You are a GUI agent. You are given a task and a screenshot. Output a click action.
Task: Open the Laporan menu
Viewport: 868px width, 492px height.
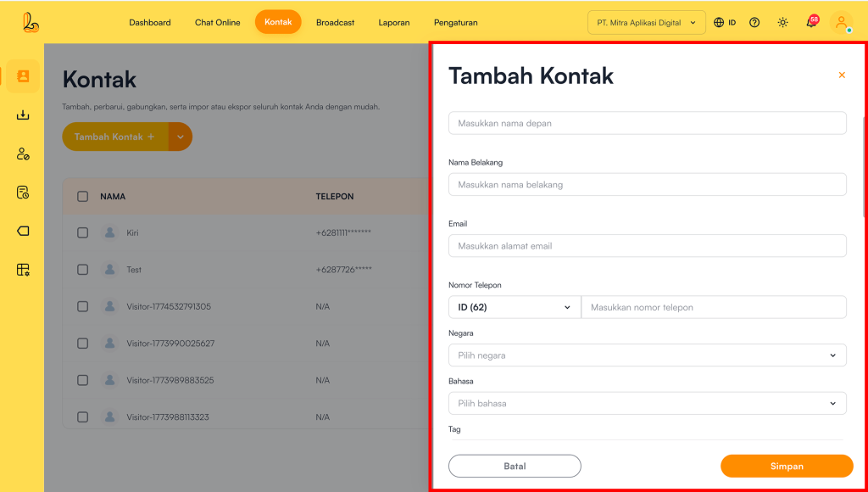click(x=394, y=23)
